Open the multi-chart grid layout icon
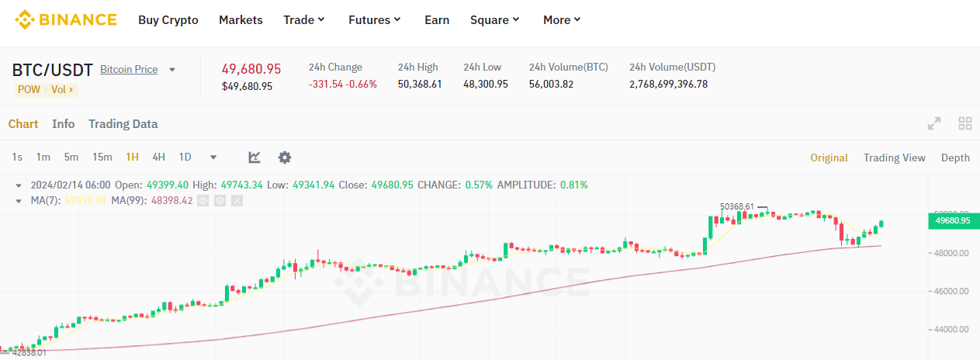The height and width of the screenshot is (360, 980). pyautogui.click(x=965, y=123)
